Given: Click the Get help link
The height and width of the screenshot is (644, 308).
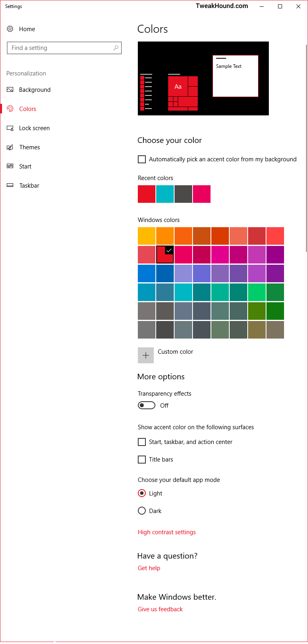Looking at the screenshot, I should pyautogui.click(x=149, y=568).
